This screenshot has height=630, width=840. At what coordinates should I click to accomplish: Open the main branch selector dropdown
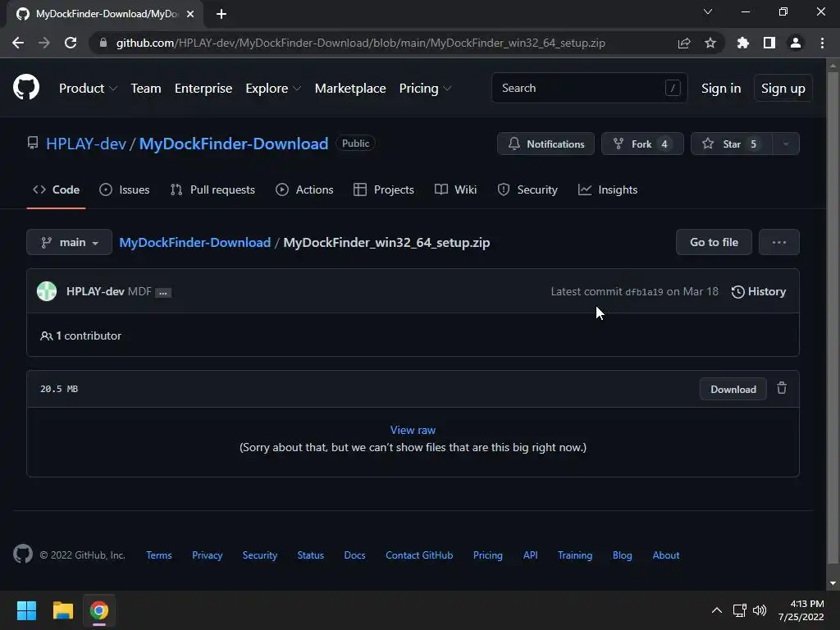[69, 242]
